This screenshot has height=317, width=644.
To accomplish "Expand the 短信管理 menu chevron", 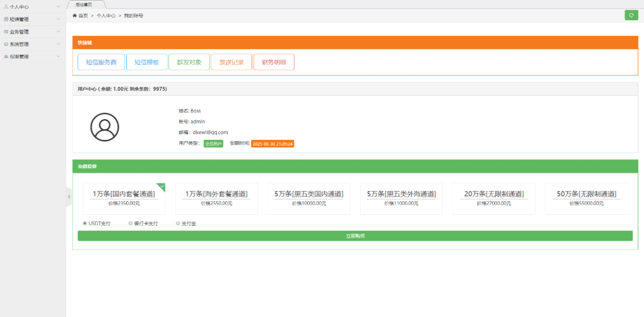I will pos(58,20).
